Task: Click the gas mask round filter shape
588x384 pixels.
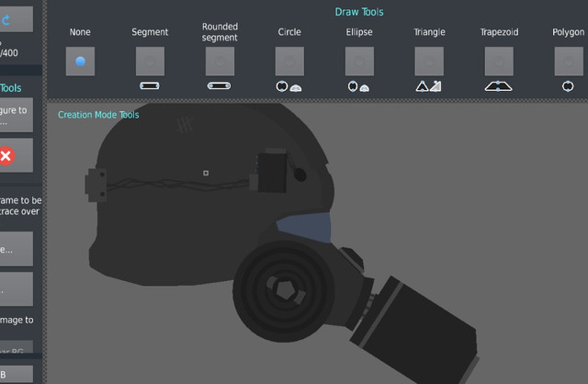Action: point(284,290)
